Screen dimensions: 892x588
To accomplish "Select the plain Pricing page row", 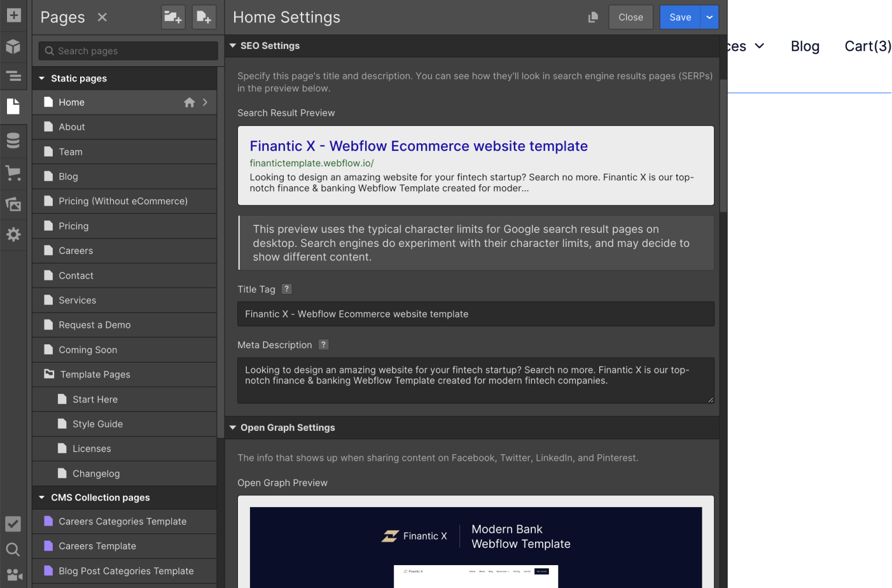I will pos(125,226).
